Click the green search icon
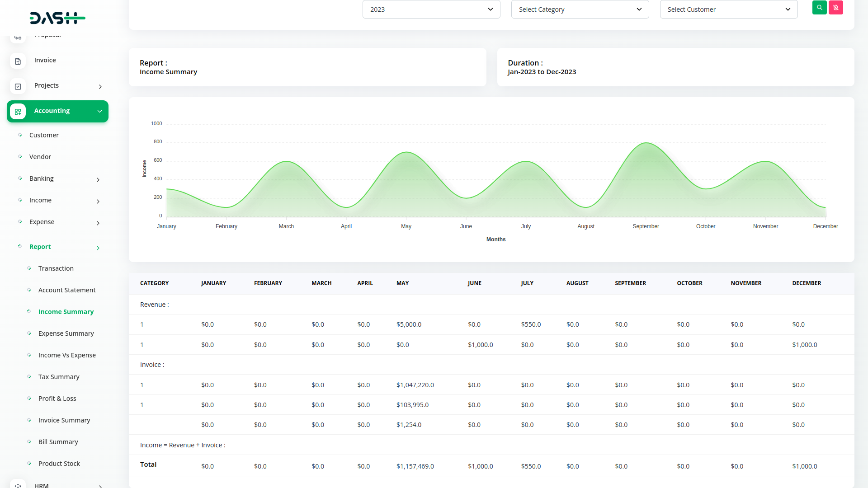This screenshot has width=868, height=488. pos(819,8)
